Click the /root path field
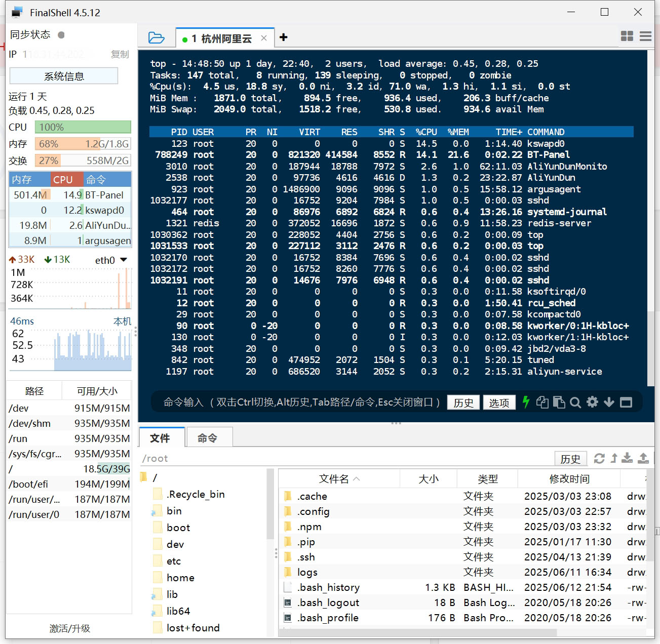 [x=347, y=458]
